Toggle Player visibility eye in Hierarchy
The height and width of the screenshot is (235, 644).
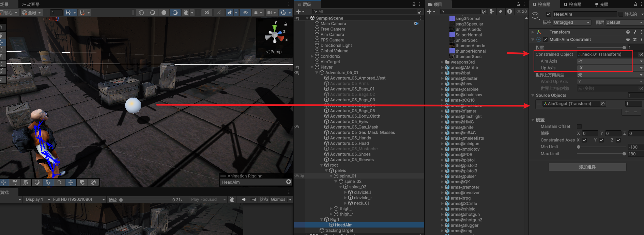pyautogui.click(x=297, y=67)
